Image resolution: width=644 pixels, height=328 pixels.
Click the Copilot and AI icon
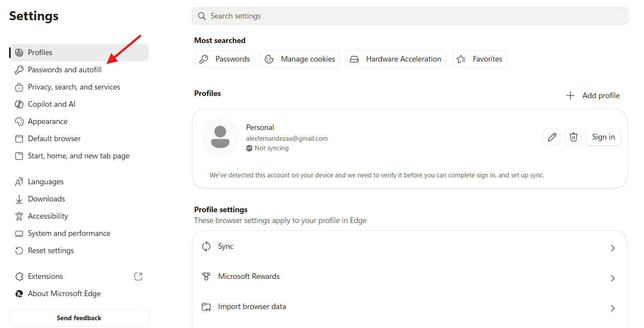click(x=19, y=104)
